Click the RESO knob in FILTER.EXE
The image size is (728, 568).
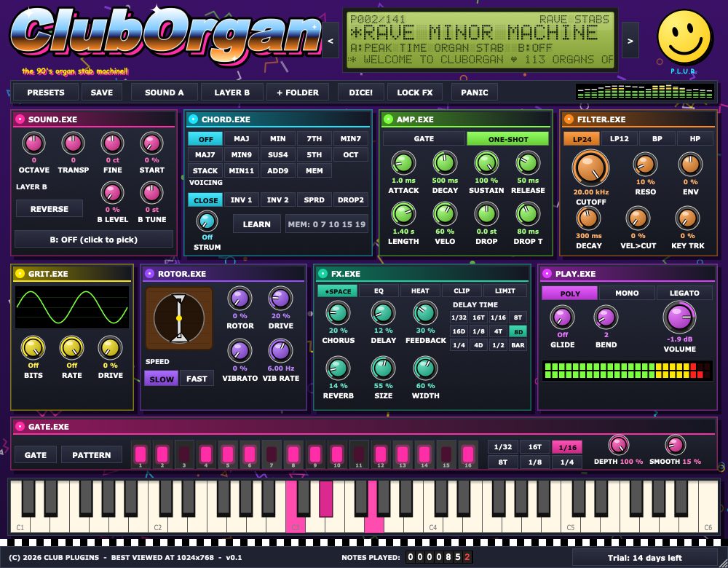click(645, 165)
